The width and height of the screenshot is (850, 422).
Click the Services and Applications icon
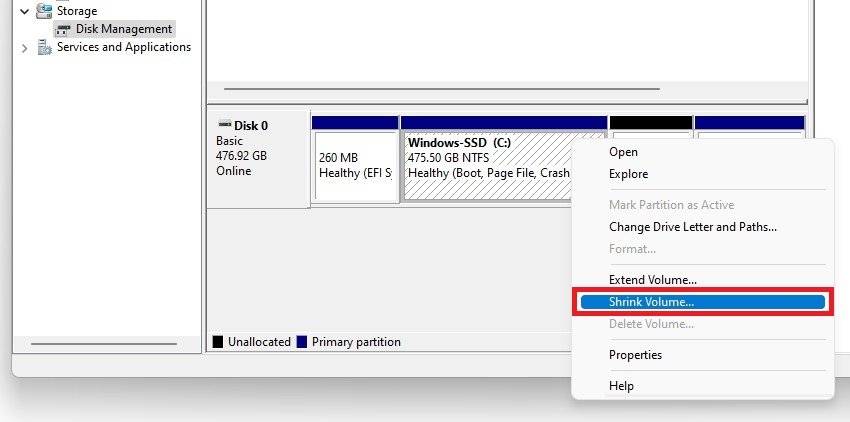[44, 47]
